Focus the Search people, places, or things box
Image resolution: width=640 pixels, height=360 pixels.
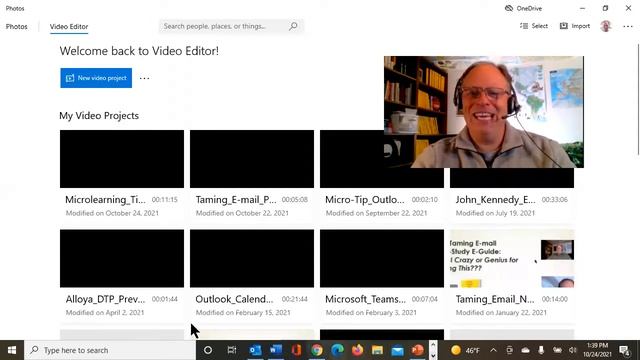click(231, 26)
